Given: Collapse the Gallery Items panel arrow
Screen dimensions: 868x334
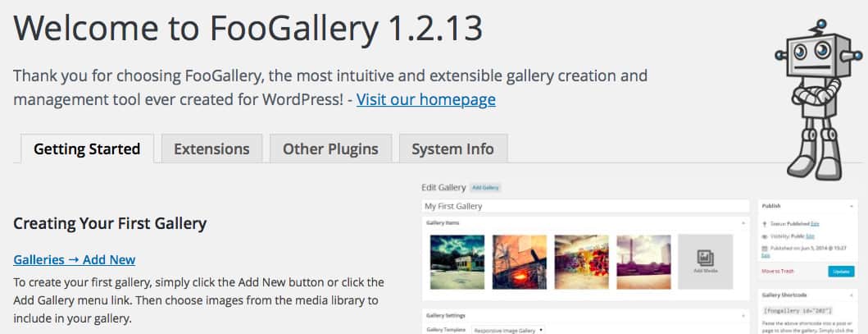Looking at the screenshot, I should click(743, 222).
